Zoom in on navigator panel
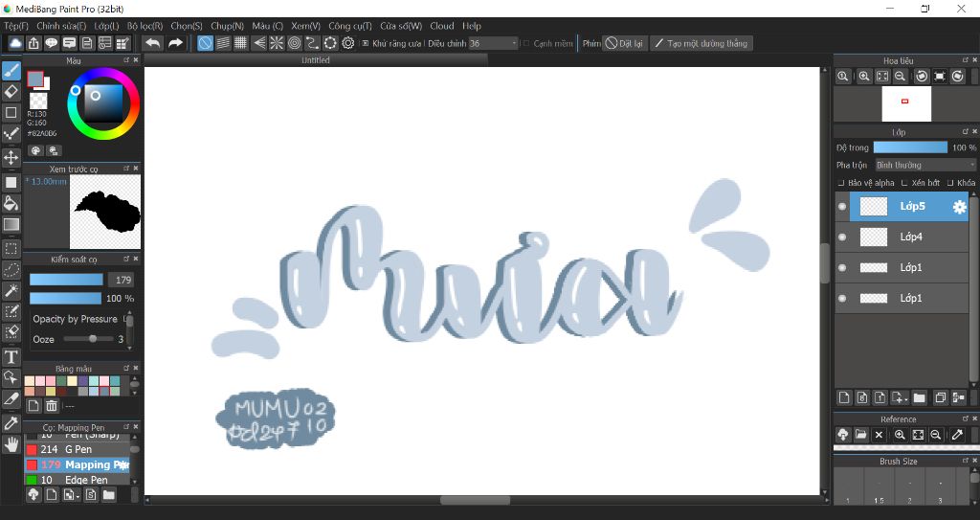Image resolution: width=980 pixels, height=520 pixels. (864, 77)
